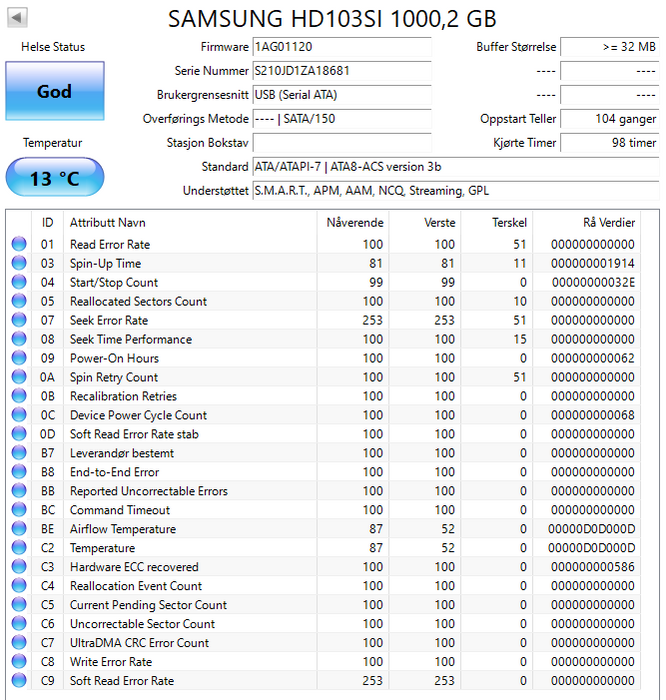Viewport: 666px width, 700px height.
Task: Click the status circle for Uncorrectable Sector Count
Action: pyautogui.click(x=19, y=623)
